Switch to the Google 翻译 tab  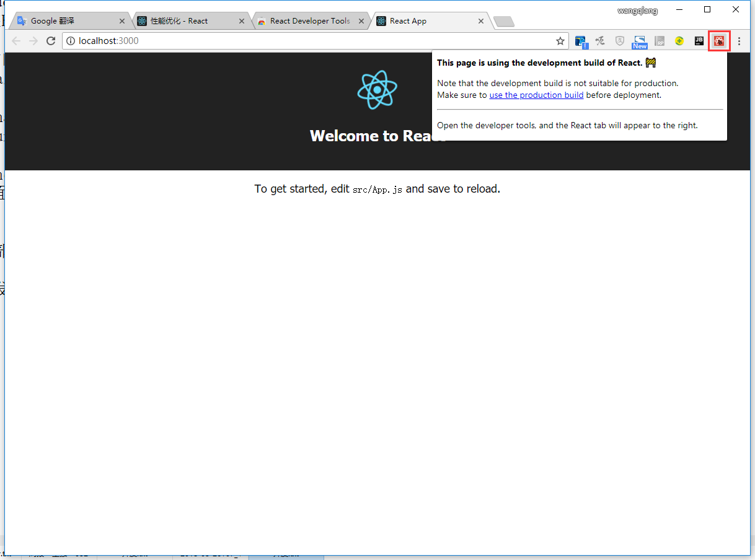[69, 21]
